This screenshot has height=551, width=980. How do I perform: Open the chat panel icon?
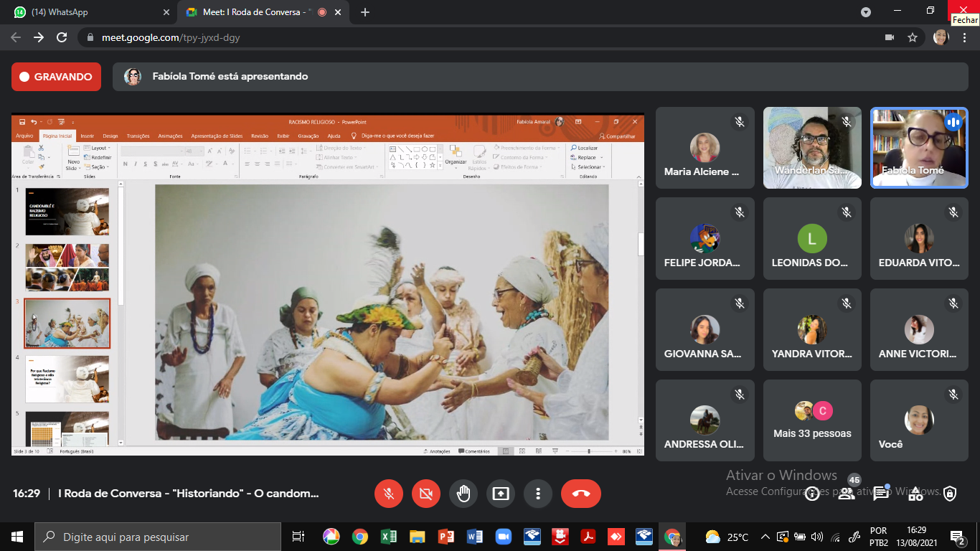click(881, 494)
